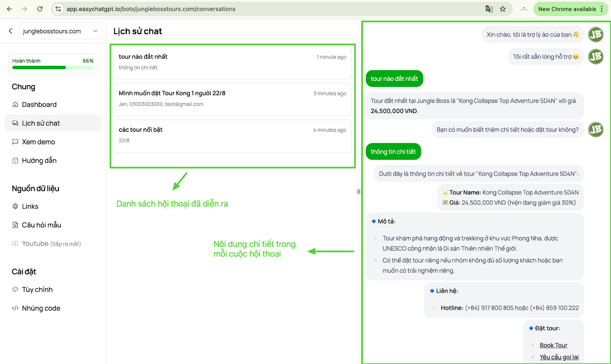Screen dimensions: 611x364
Task: Open the browser extension icon near the update button
Action: (524, 9)
